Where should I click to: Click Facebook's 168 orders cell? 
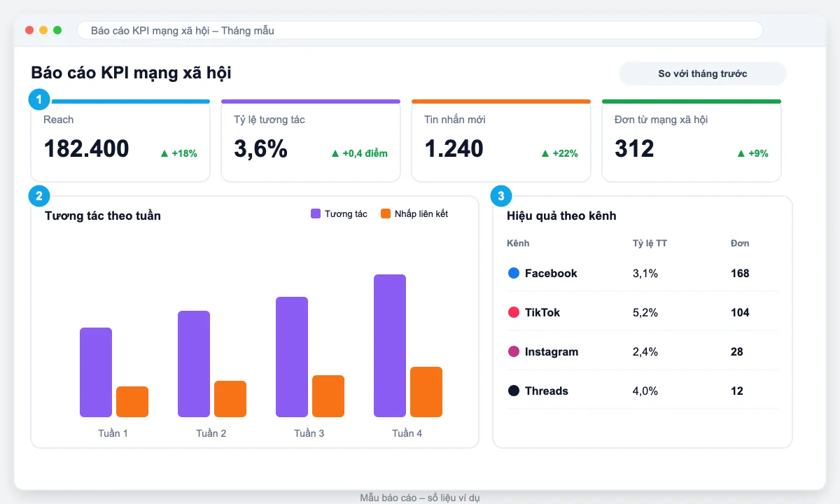pyautogui.click(x=740, y=273)
